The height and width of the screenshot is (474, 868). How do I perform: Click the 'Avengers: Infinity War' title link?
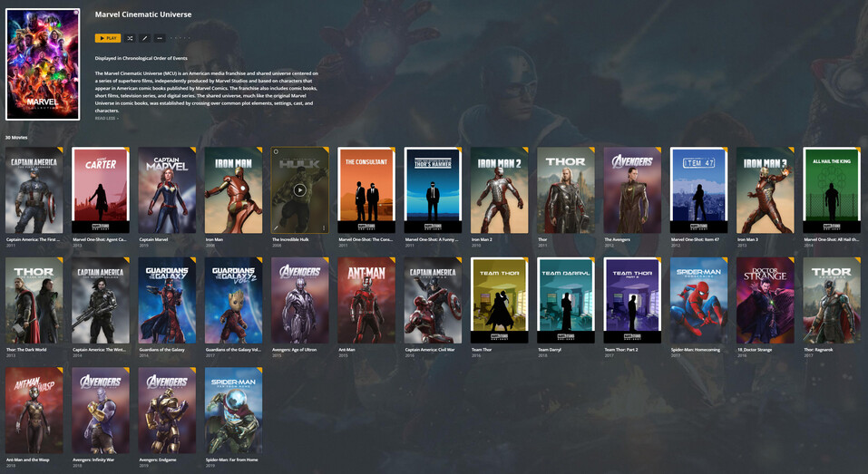tap(93, 459)
